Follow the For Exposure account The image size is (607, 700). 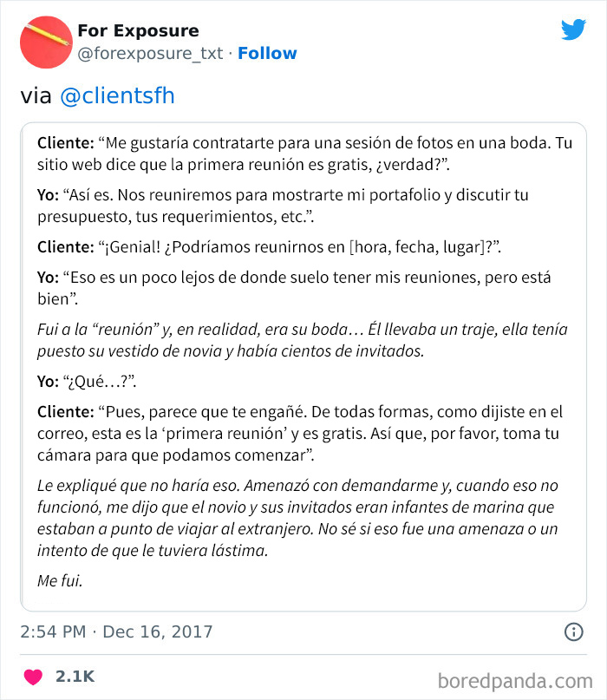pos(267,53)
